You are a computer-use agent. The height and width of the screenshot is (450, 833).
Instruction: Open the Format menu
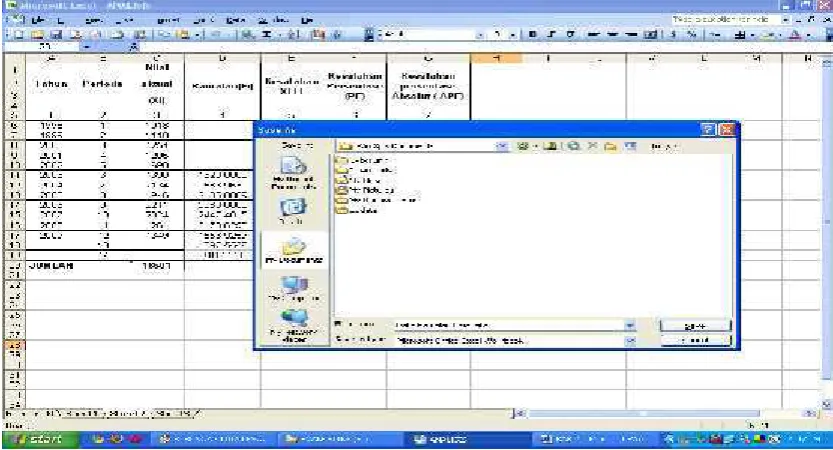pyautogui.click(x=168, y=20)
